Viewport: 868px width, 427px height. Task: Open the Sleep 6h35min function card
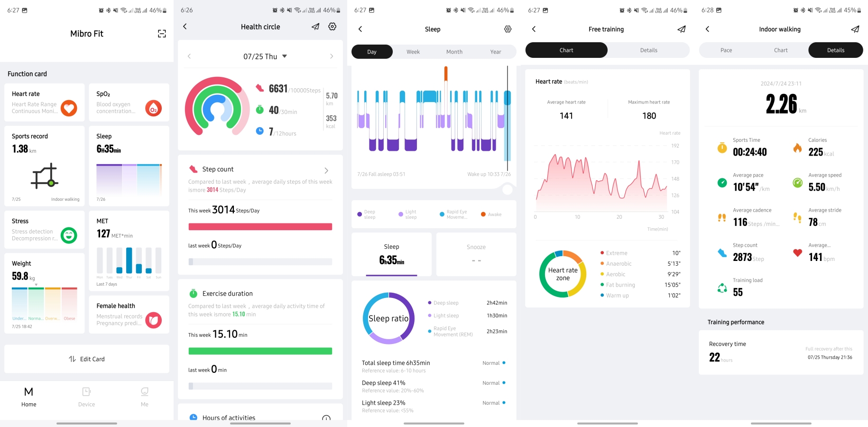tap(129, 166)
